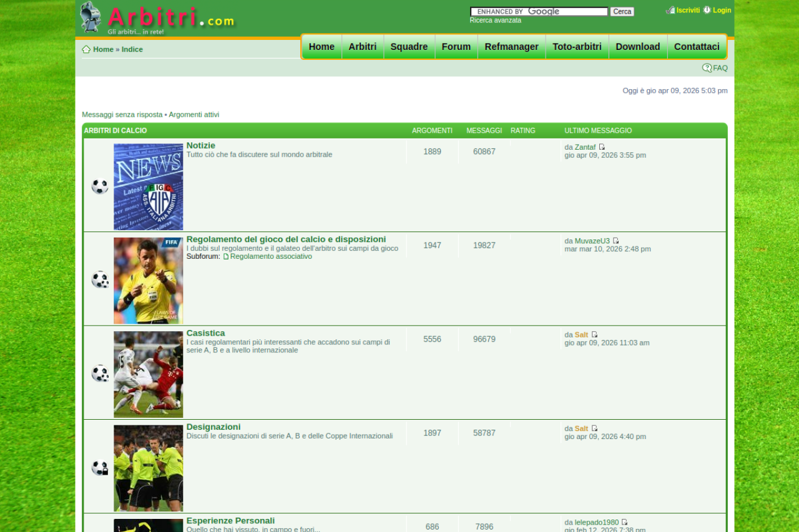Open the Contattaci menu tab
Screen dimensions: 799x532
[697, 47]
